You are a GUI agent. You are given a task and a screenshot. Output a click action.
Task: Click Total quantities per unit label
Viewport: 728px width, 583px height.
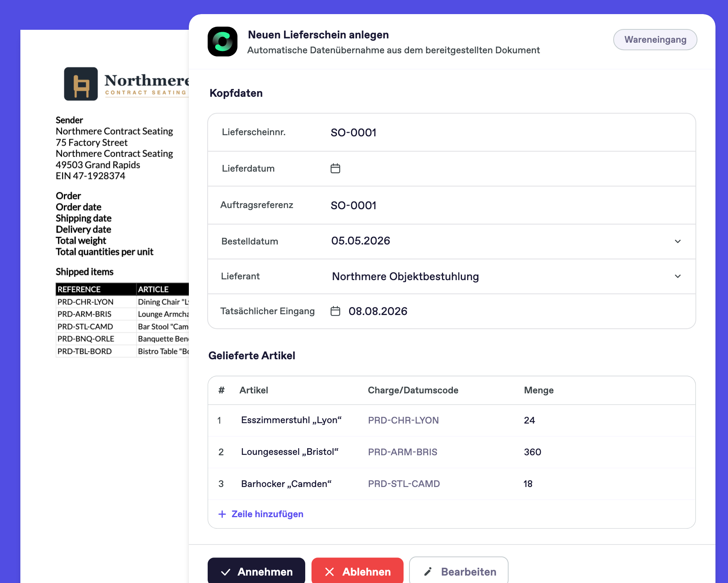[x=105, y=252]
